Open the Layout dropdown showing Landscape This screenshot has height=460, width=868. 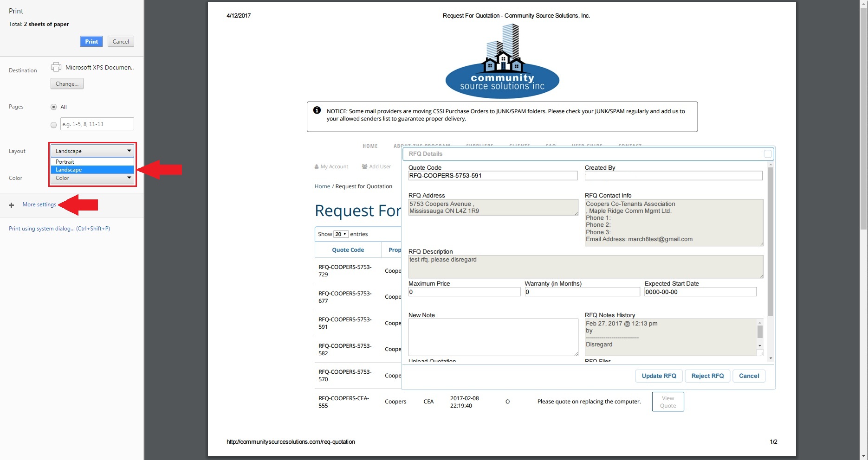[x=92, y=151]
